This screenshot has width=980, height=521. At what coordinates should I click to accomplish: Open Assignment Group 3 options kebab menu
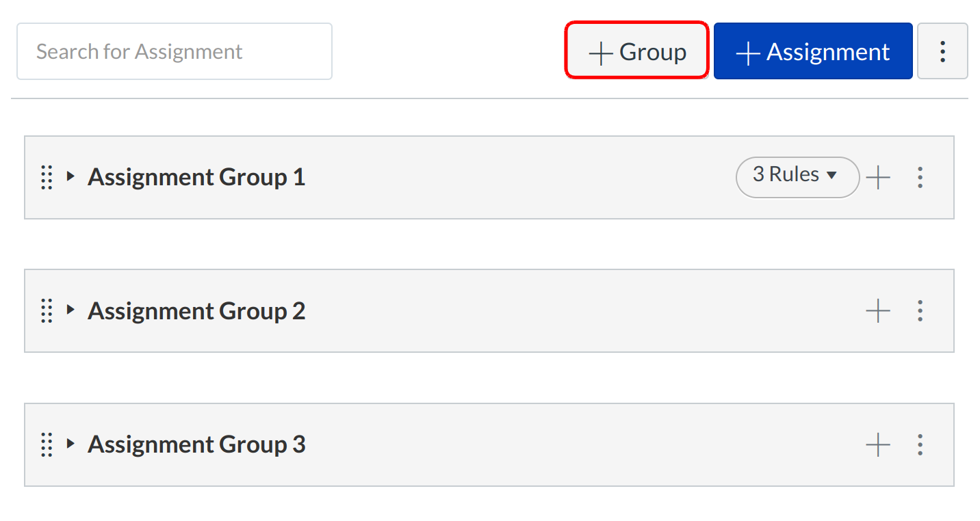coord(920,444)
